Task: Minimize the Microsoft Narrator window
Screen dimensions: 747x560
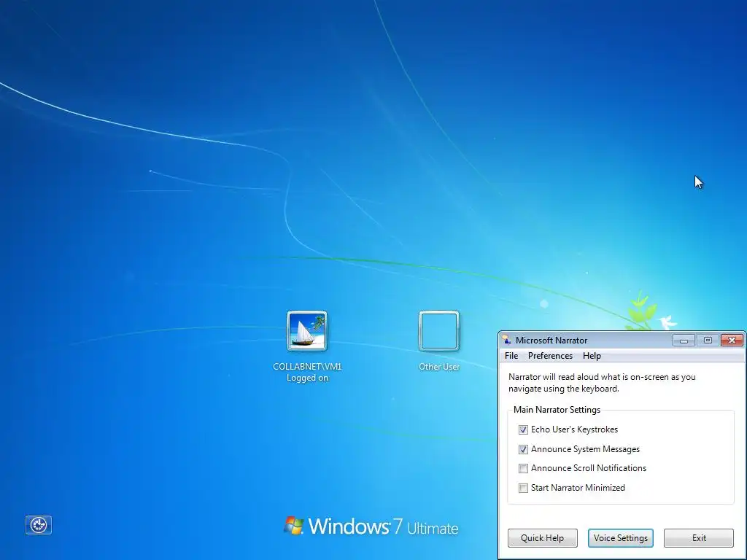Action: click(684, 340)
